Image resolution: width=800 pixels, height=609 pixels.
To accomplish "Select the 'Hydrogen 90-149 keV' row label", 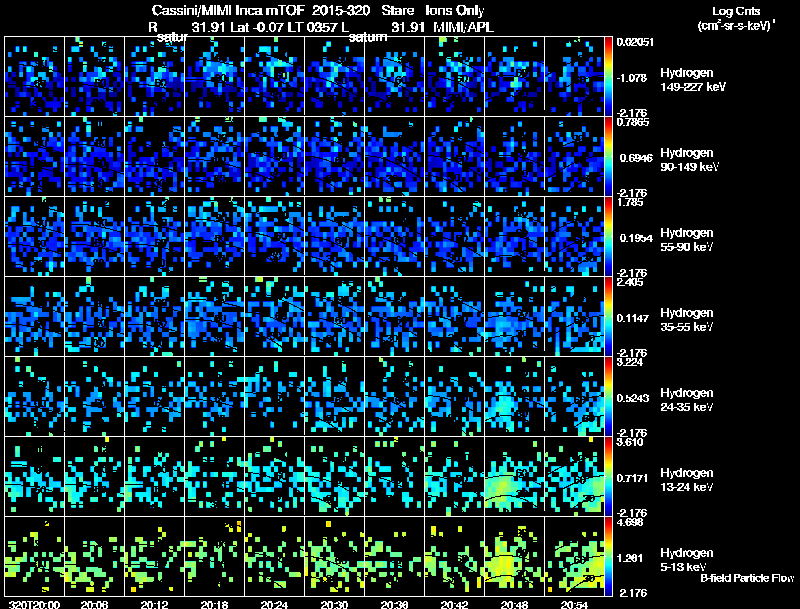I will (x=689, y=160).
